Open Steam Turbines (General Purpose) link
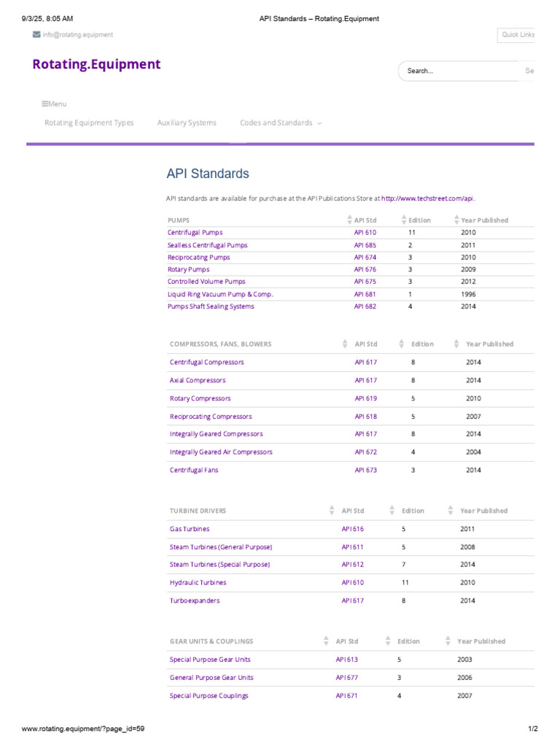The image size is (560, 747). 221,547
